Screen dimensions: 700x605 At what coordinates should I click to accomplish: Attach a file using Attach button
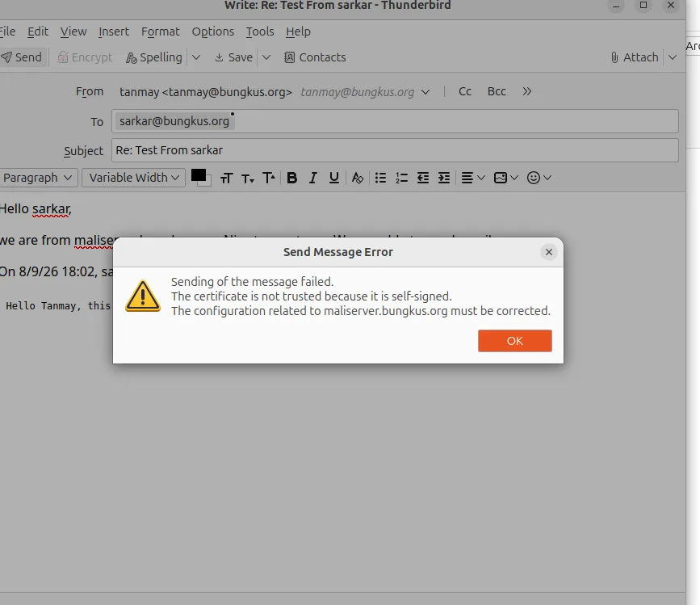(x=635, y=57)
